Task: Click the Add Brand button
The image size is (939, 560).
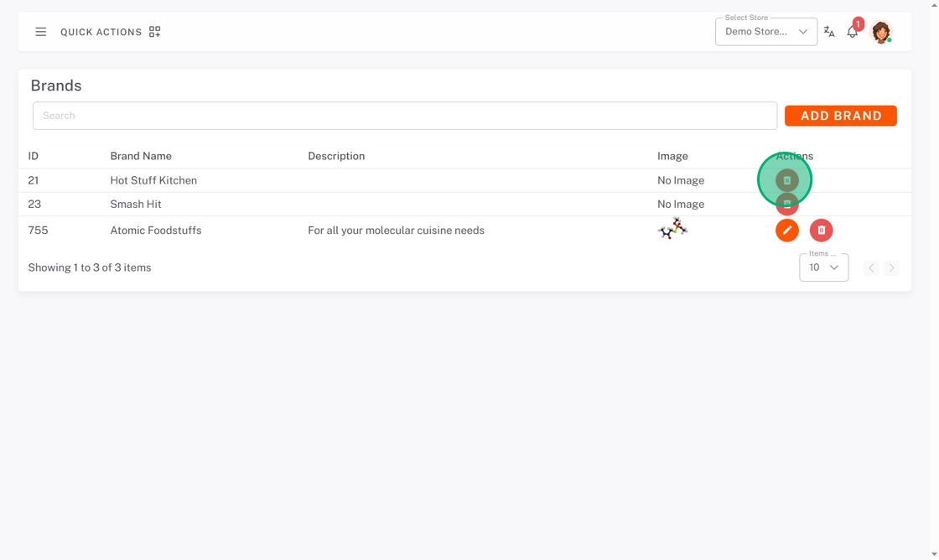Action: pos(840,116)
